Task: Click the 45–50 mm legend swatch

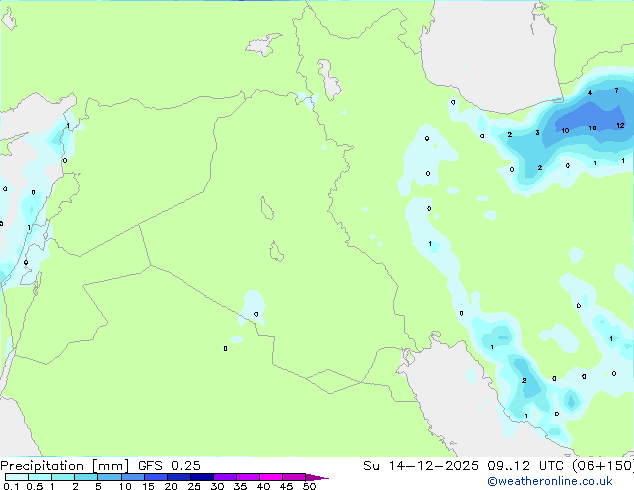Action: coord(294,477)
